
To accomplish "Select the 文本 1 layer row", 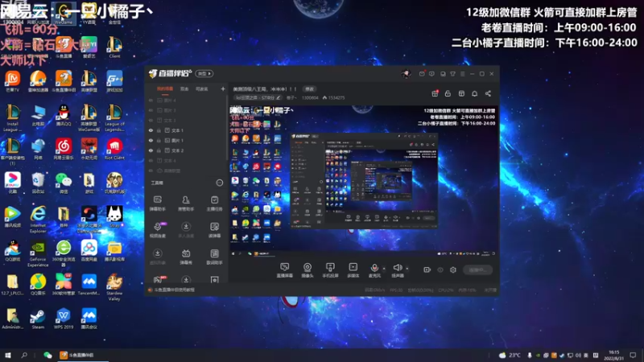I will [x=186, y=130].
